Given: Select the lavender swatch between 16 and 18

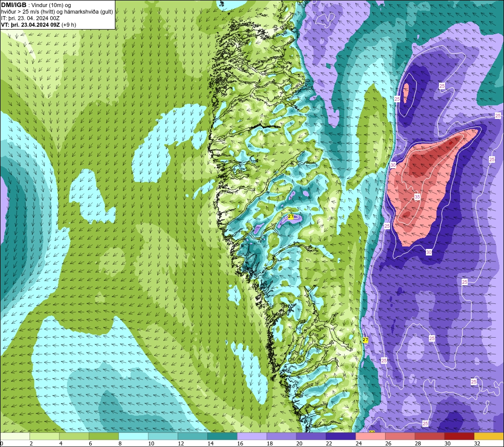Looking at the screenshot, I should 252,436.
